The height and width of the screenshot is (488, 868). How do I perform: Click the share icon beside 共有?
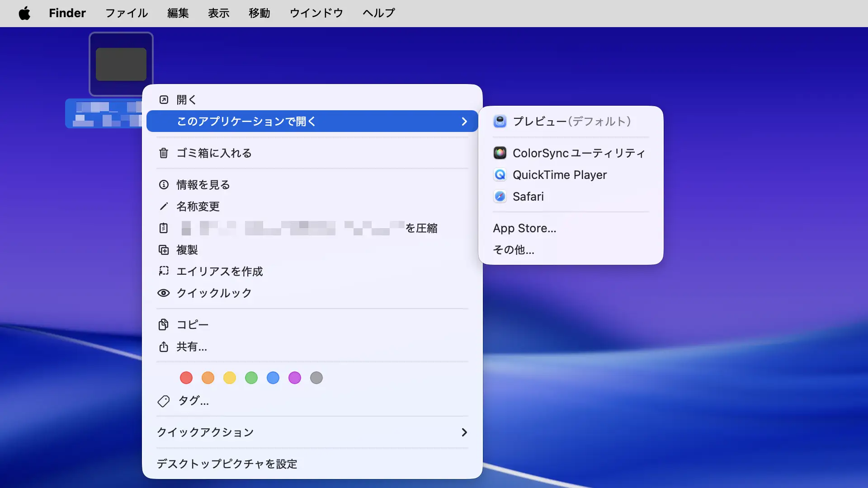tap(163, 347)
